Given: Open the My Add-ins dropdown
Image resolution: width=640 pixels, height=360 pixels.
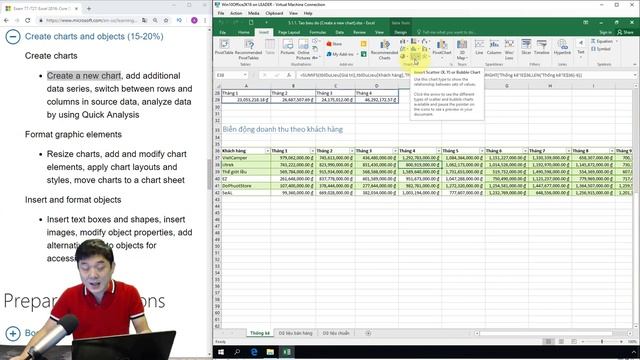Looking at the screenshot, I should 342,54.
